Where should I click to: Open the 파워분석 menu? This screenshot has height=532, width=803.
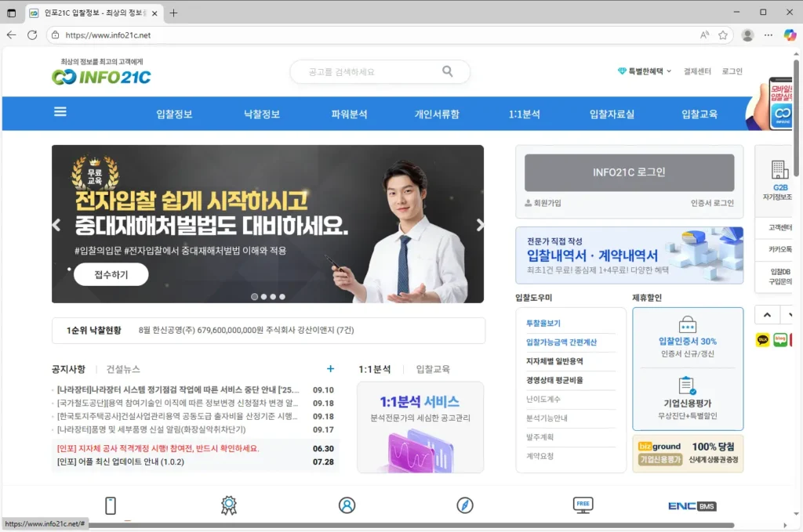(349, 114)
